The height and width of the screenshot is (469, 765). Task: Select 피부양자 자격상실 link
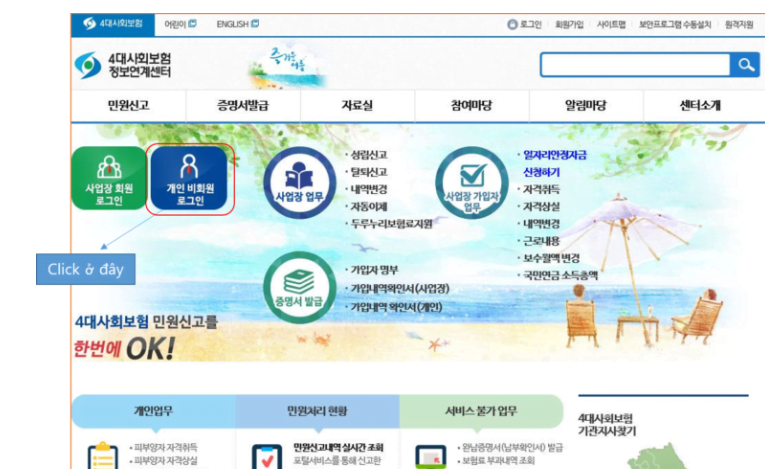click(166, 461)
